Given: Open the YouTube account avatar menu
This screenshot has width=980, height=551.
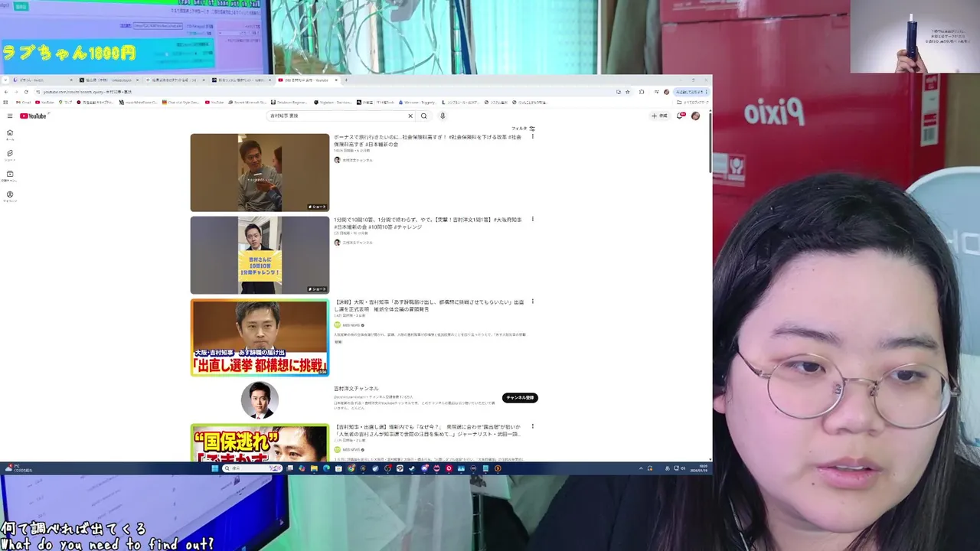Looking at the screenshot, I should 695,116.
